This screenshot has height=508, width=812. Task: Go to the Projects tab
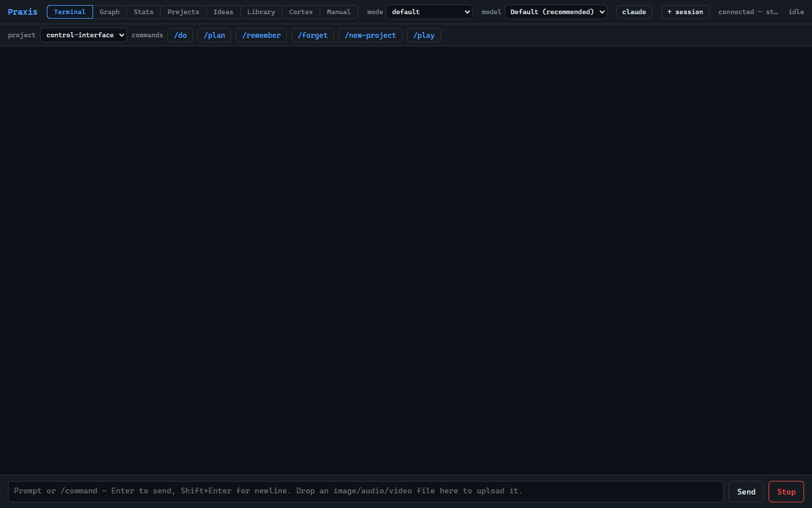[x=183, y=12]
